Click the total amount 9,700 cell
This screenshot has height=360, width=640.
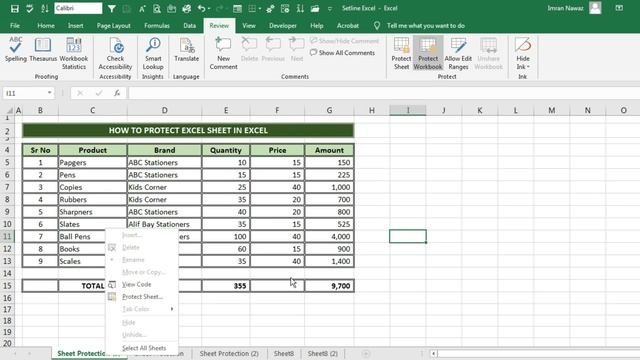click(x=329, y=286)
